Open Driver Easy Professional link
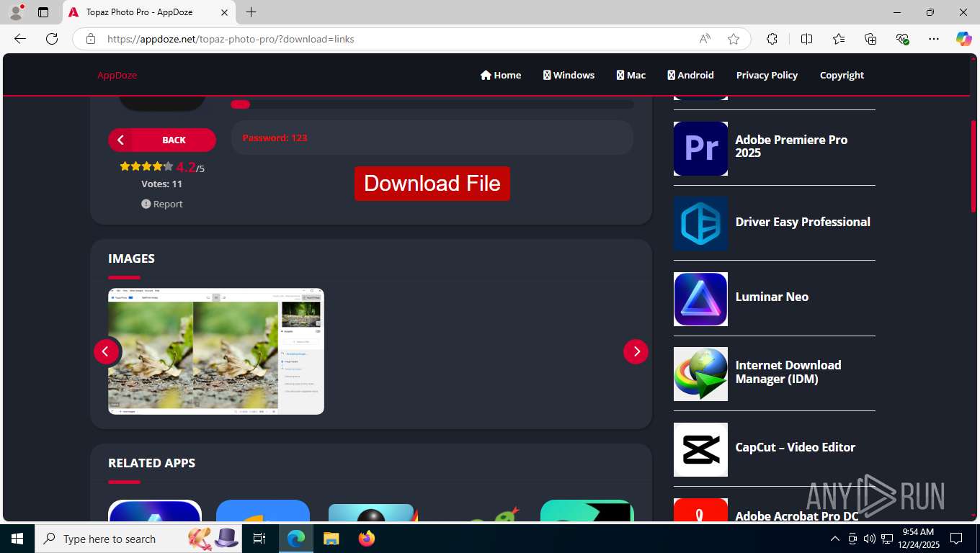980x553 pixels. click(803, 222)
